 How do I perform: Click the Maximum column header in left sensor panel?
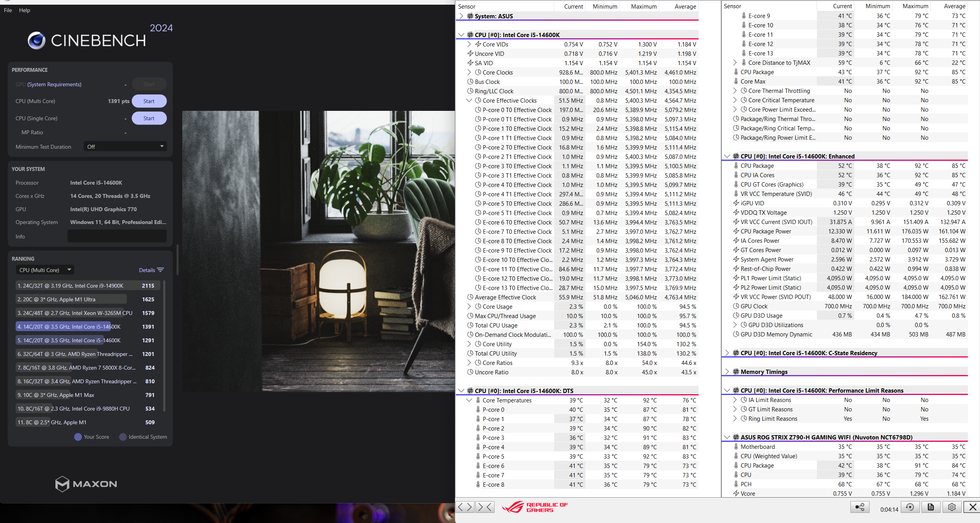tap(644, 6)
